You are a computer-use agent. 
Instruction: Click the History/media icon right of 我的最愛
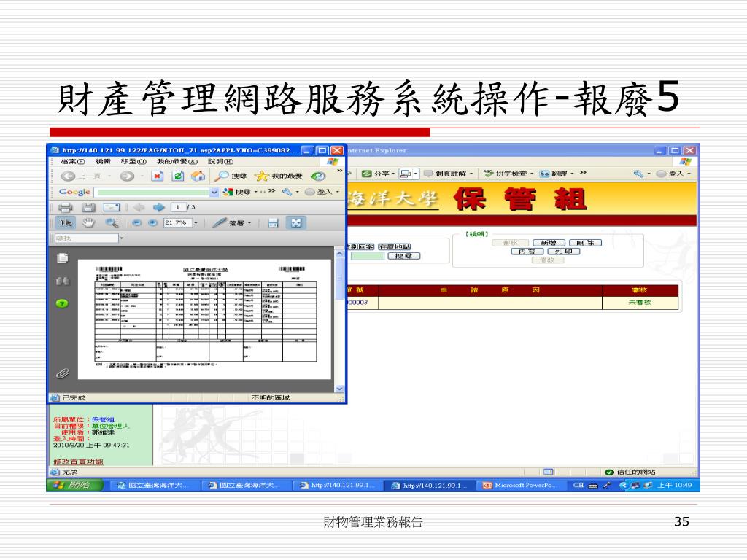318,176
